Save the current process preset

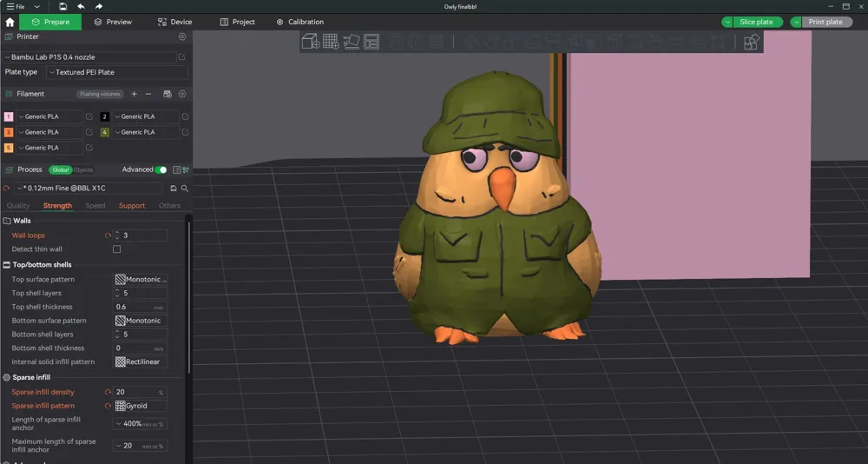click(x=174, y=189)
